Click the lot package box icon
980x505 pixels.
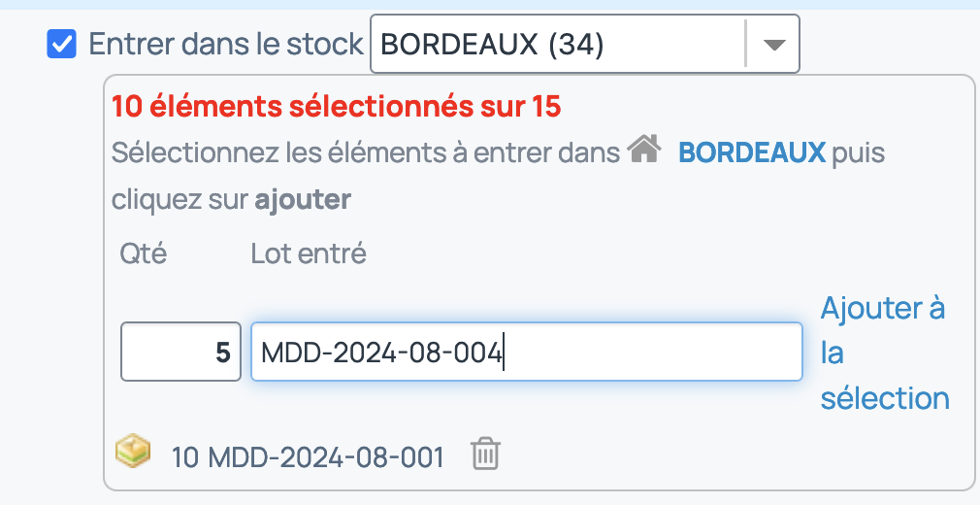pos(133,452)
